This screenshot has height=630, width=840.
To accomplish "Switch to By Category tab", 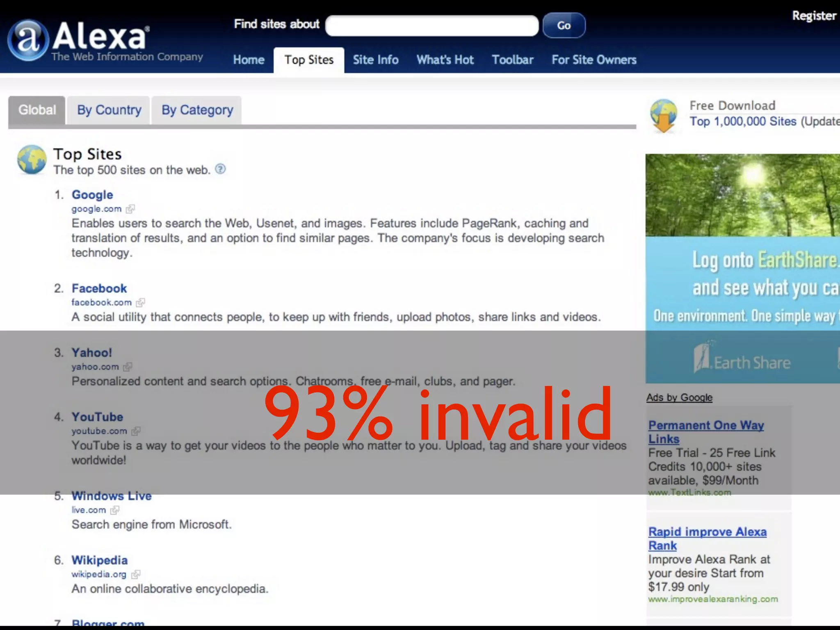I will (197, 110).
